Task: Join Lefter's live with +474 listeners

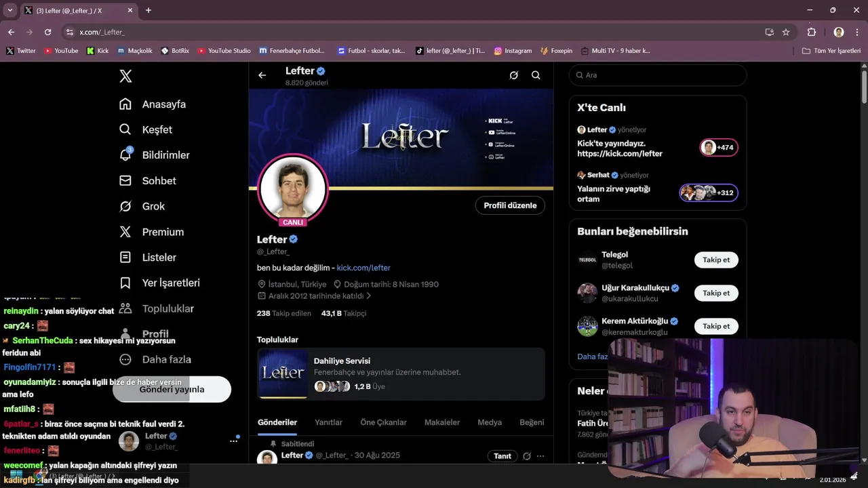Action: (x=719, y=147)
